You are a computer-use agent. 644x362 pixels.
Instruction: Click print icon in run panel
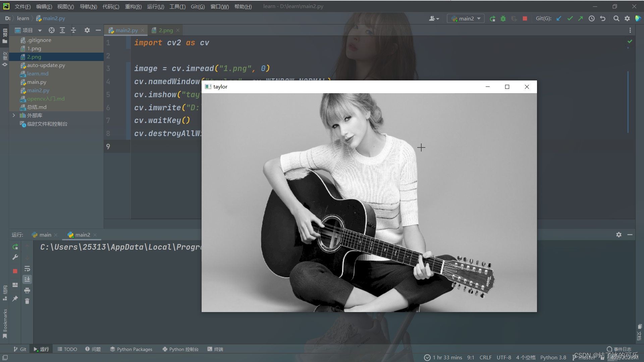pyautogui.click(x=27, y=290)
